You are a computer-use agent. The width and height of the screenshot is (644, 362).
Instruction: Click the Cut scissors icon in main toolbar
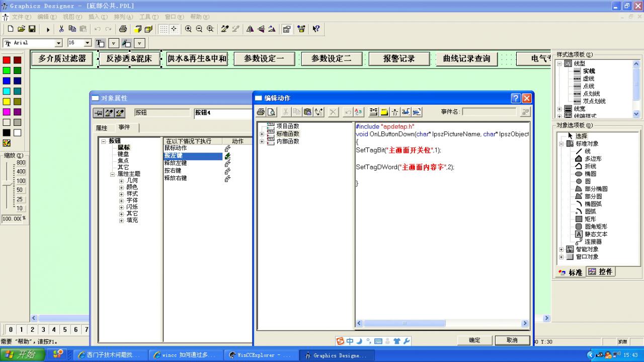61,29
